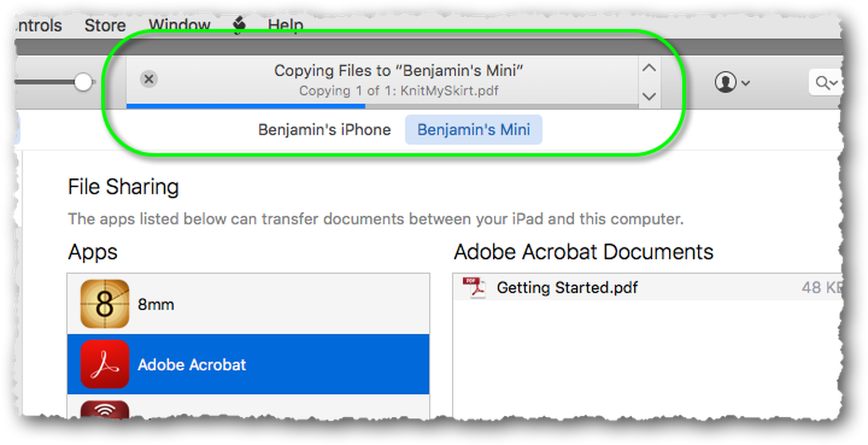Select the Adobe Acrobat app icon
868x445 pixels.
coord(105,364)
